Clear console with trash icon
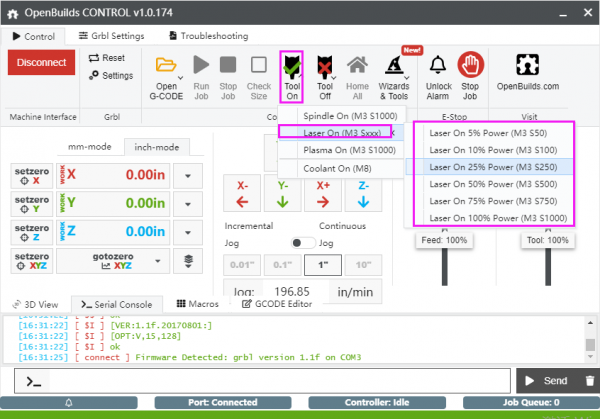This screenshot has height=419, width=600. coord(590,381)
